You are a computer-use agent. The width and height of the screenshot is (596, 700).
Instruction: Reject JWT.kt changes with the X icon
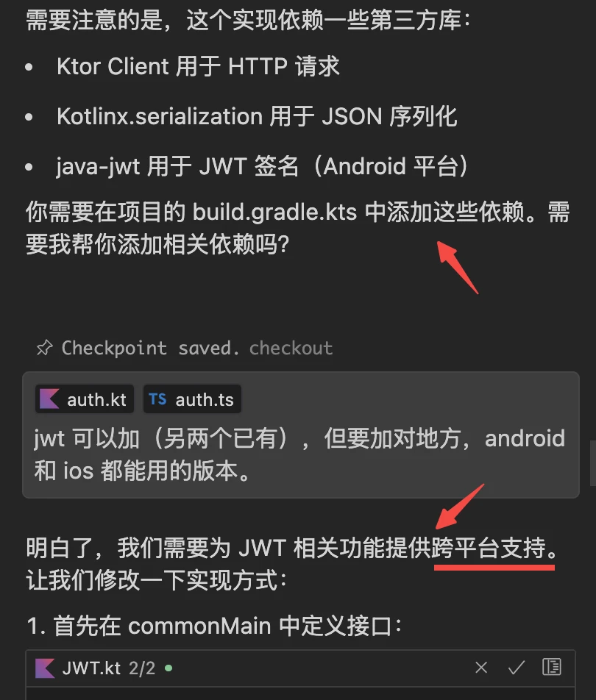click(481, 668)
